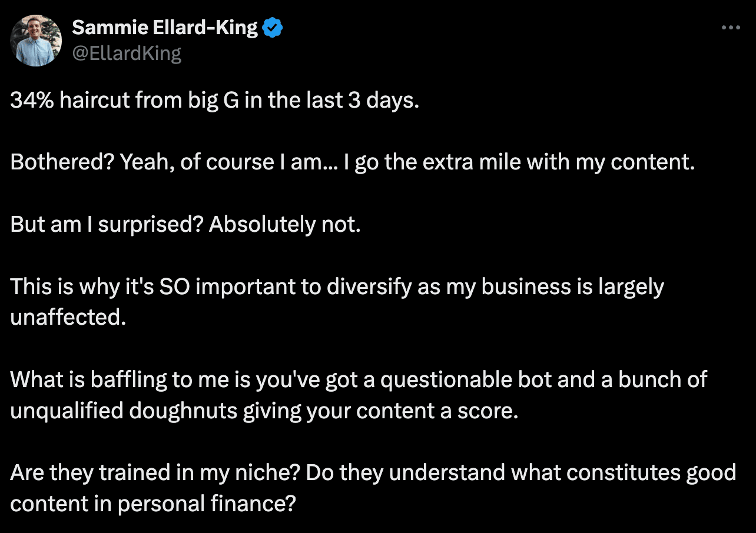Click the line about the 34% haircut

click(x=215, y=101)
